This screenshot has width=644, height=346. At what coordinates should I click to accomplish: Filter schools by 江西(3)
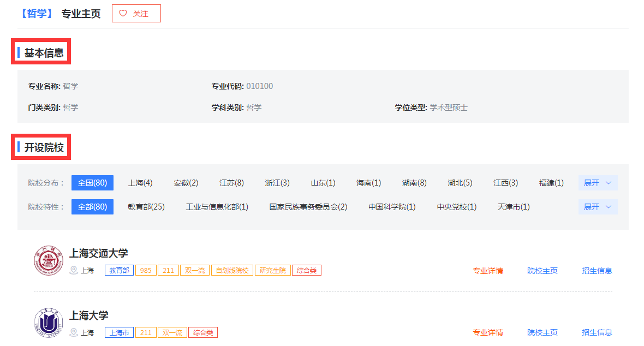point(505,183)
